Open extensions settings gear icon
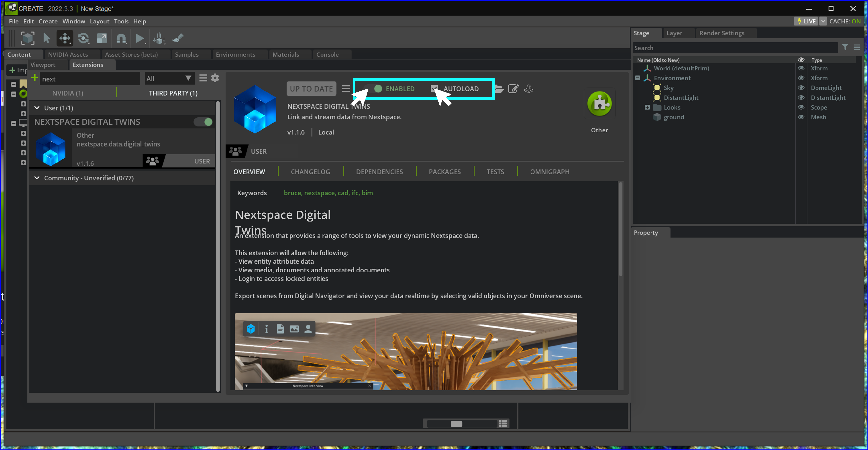This screenshot has width=868, height=450. 215,78
